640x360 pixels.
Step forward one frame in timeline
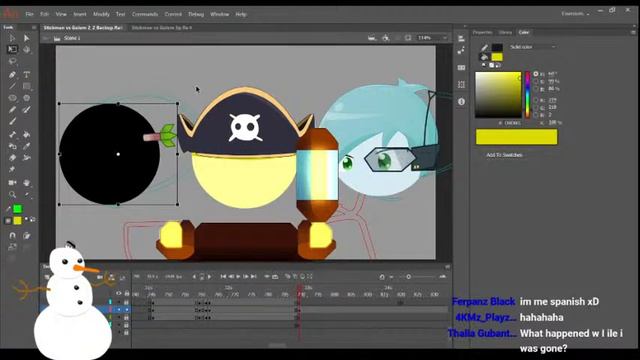click(246, 277)
